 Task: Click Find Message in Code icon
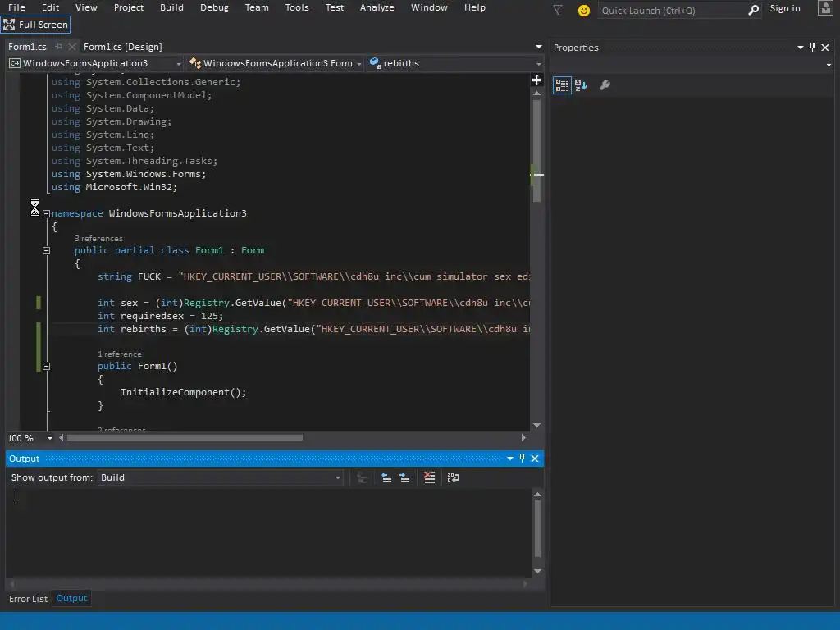click(362, 477)
